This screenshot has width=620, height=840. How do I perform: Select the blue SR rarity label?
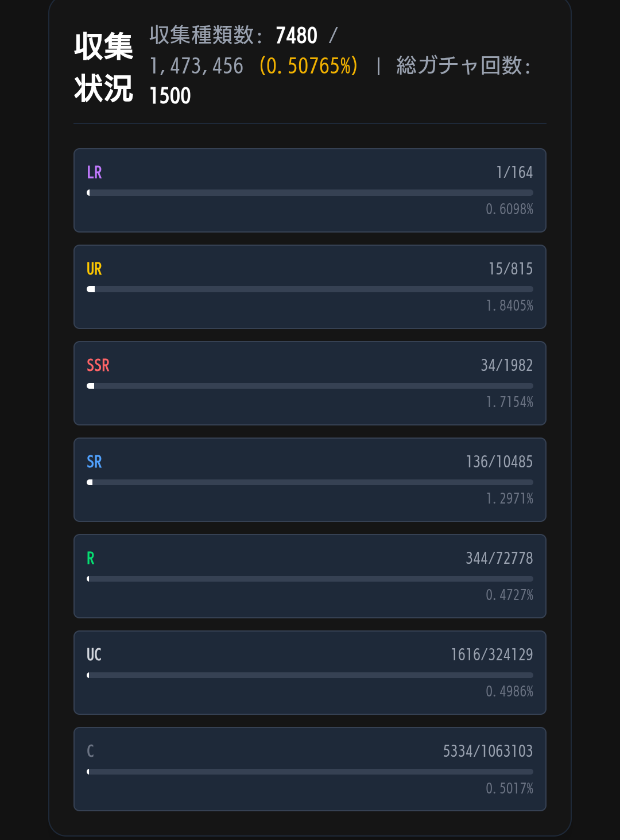(94, 462)
